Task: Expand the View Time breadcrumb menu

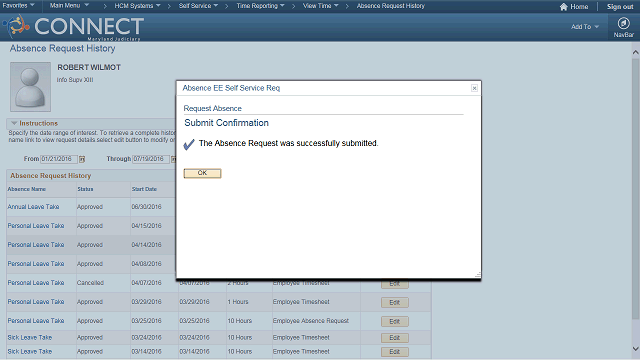Action: 320,6
